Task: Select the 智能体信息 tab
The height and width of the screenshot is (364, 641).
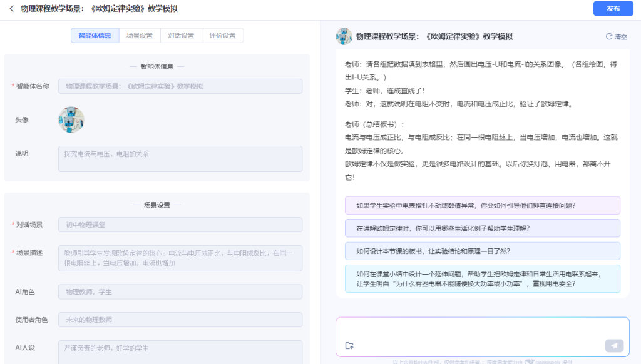Action: (96, 36)
